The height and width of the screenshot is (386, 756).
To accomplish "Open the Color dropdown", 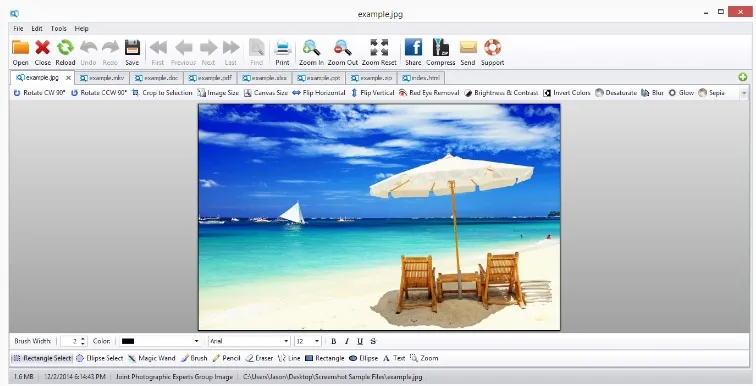I will coord(196,341).
